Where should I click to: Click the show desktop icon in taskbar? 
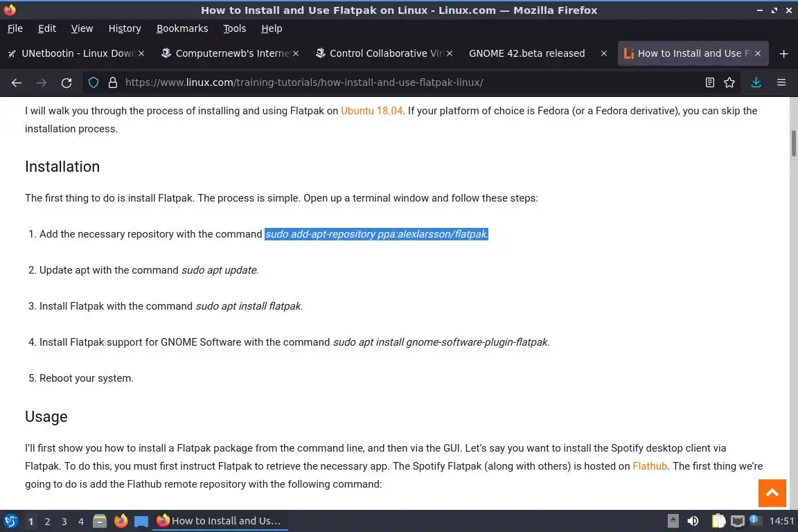tap(141, 522)
